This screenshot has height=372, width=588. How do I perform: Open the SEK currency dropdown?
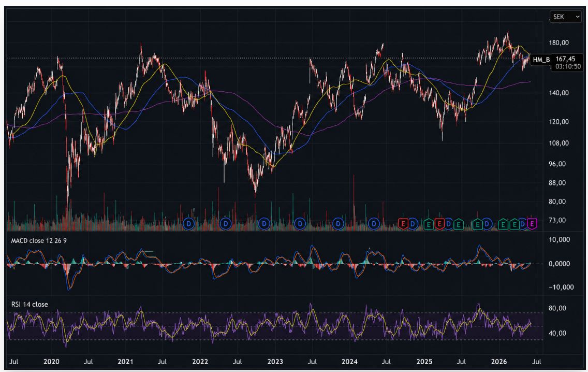[565, 17]
